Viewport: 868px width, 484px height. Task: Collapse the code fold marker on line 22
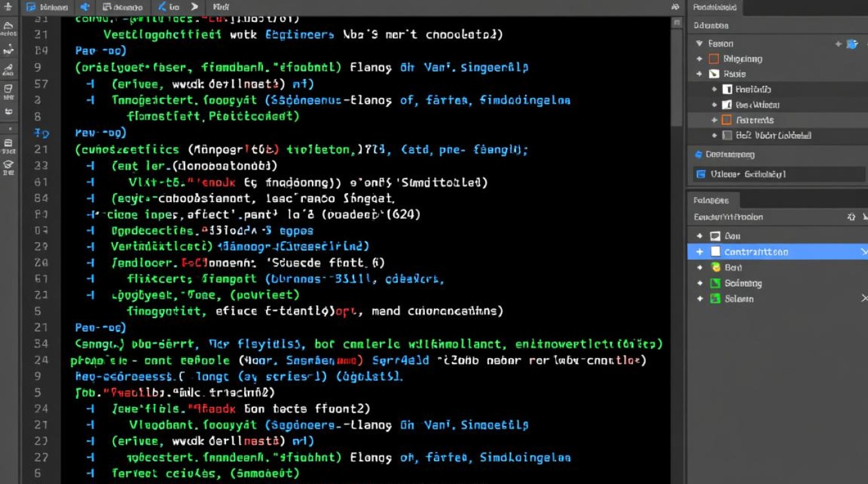90,458
